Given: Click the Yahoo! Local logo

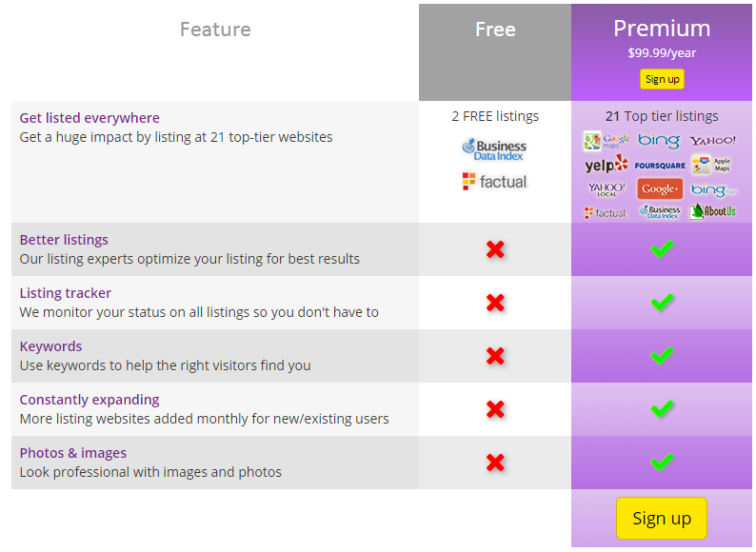Looking at the screenshot, I should coord(607,189).
